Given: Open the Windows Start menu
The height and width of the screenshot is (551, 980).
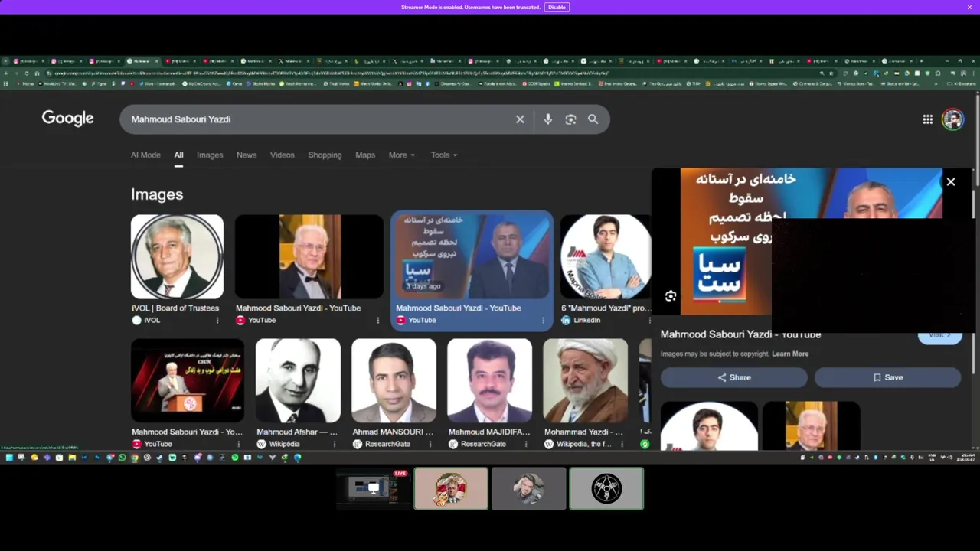Looking at the screenshot, I should (9, 458).
